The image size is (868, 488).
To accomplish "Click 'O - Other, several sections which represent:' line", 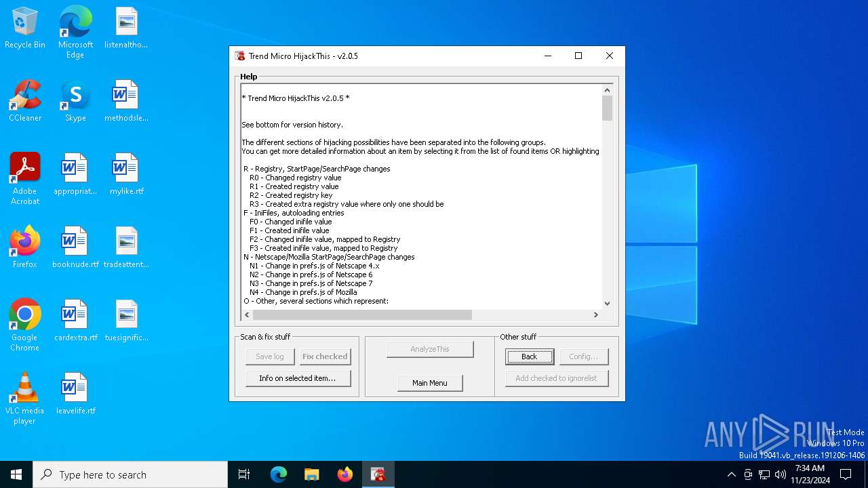I will 316,301.
